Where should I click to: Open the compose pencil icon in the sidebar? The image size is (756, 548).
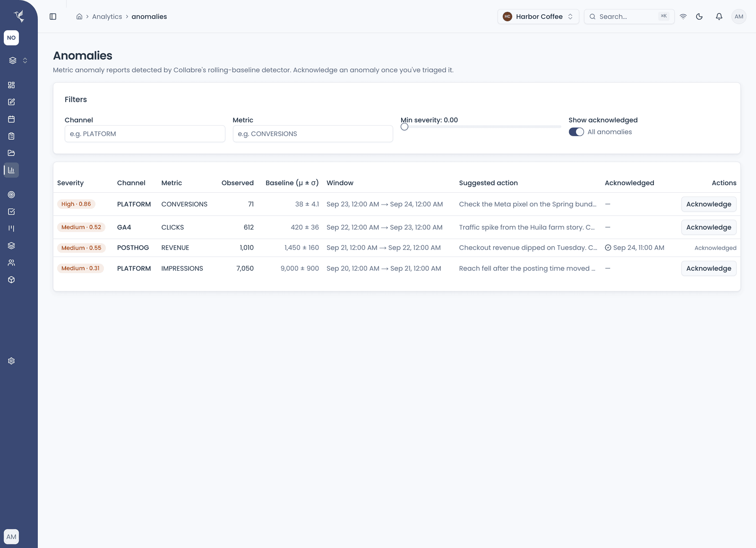click(11, 102)
